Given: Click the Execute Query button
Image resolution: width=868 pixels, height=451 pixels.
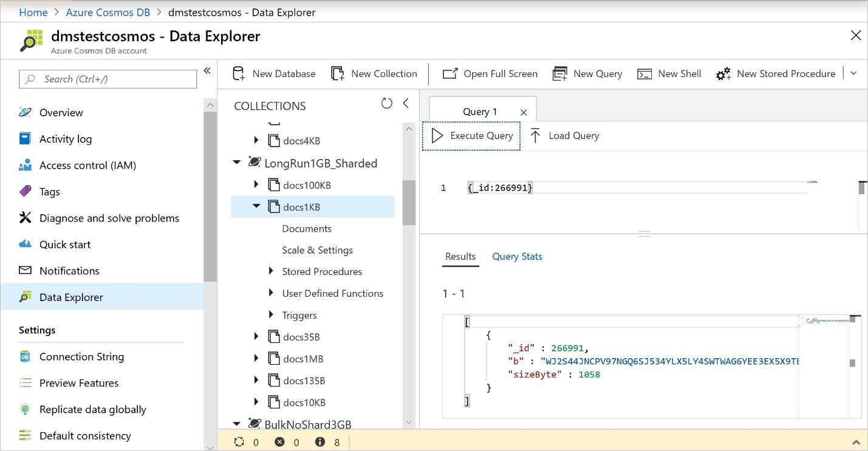Looking at the screenshot, I should click(x=471, y=135).
